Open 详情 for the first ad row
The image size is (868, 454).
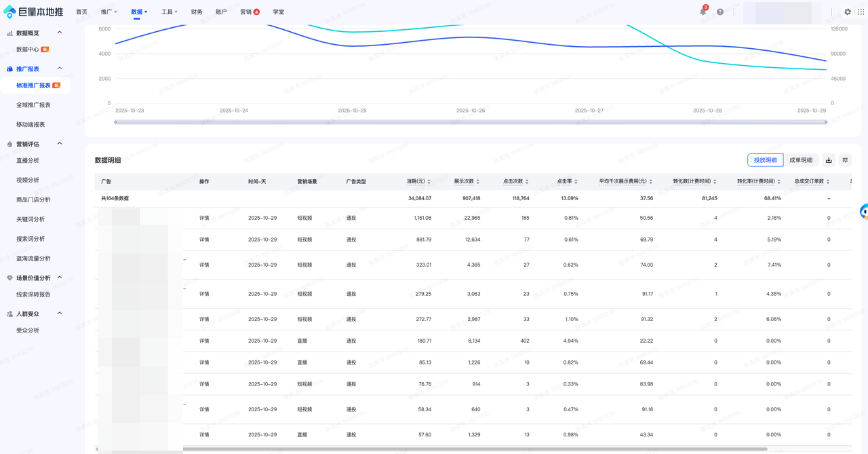point(204,218)
